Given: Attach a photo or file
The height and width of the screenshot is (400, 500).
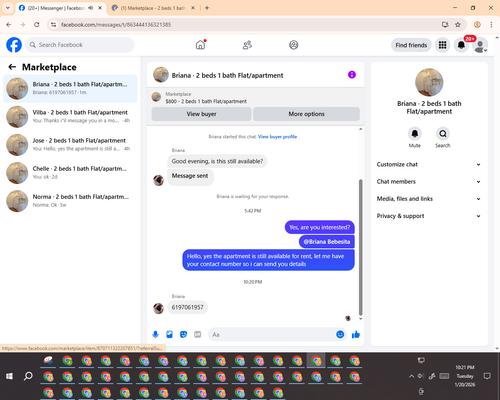Looking at the screenshot, I should click(x=169, y=334).
